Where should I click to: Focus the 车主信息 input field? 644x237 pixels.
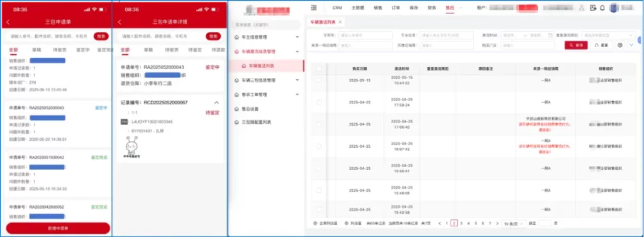(x=447, y=35)
